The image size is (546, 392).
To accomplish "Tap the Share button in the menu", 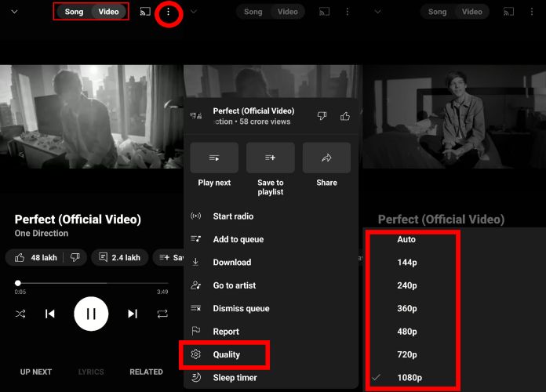I will 326,165.
